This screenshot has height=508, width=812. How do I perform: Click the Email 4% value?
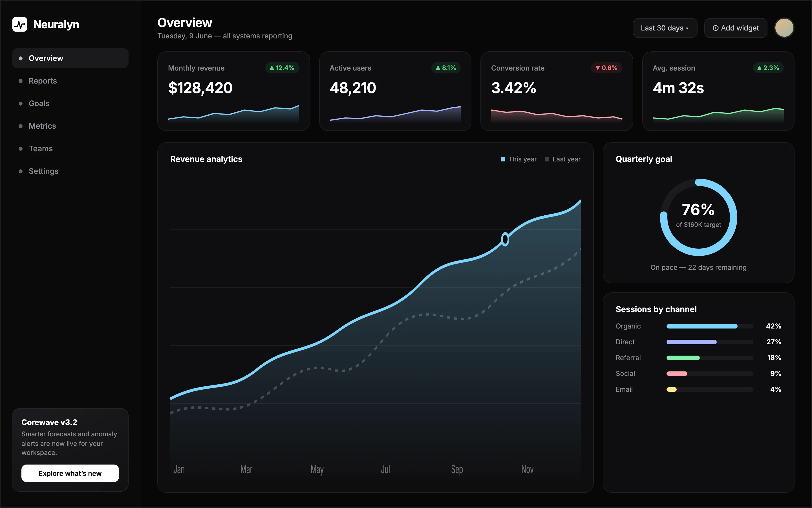[775, 389]
